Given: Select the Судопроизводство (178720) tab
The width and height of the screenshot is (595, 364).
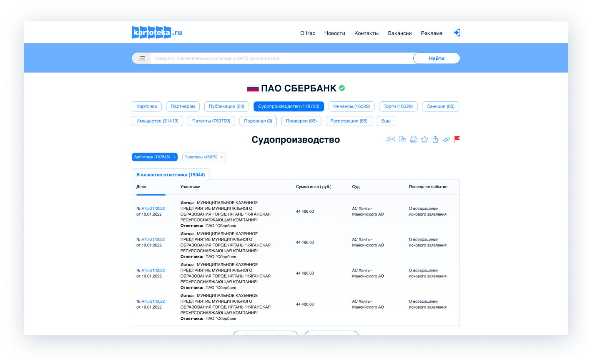Looking at the screenshot, I should click(289, 106).
